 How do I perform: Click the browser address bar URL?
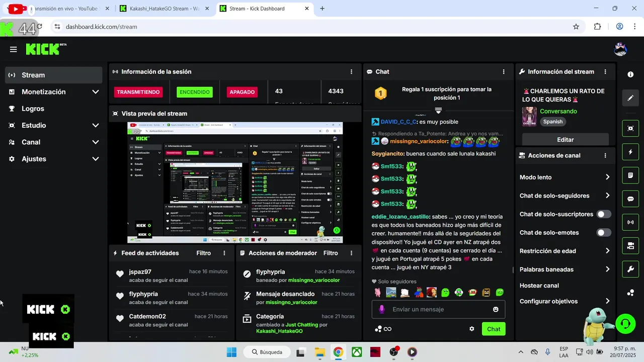[101, 27]
